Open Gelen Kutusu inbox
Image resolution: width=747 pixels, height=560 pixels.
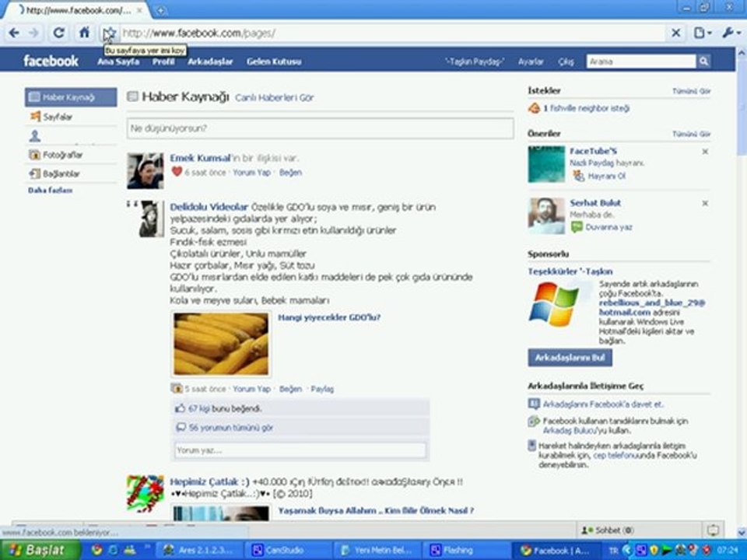pyautogui.click(x=274, y=61)
